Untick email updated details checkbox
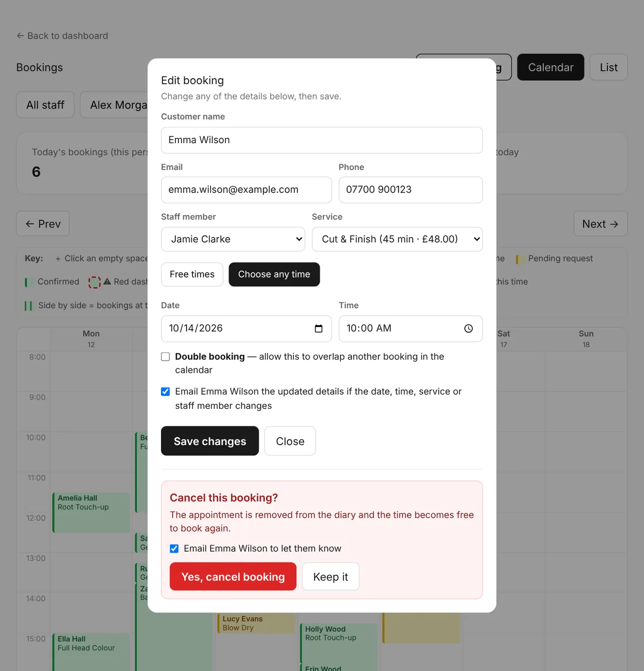The image size is (644, 671). [x=165, y=391]
